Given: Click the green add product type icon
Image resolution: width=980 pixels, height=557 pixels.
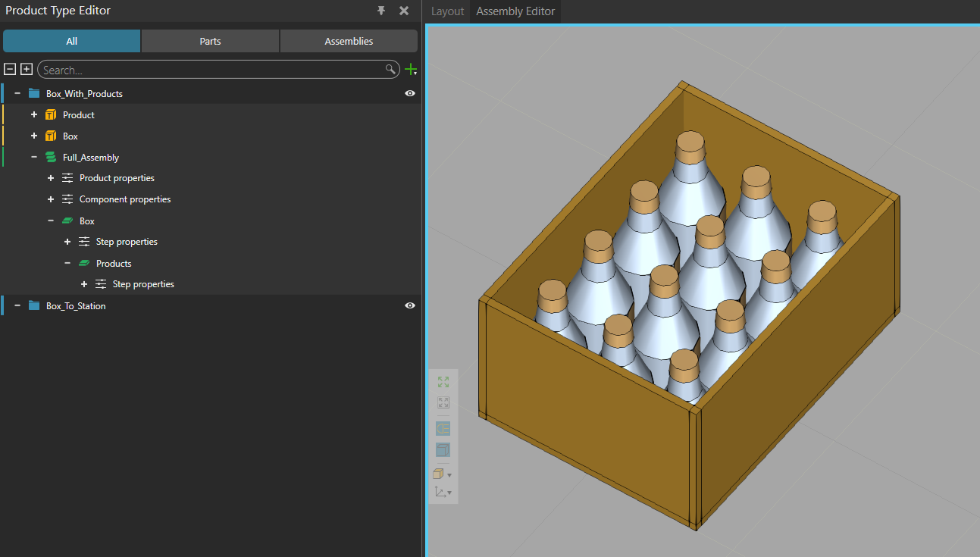Looking at the screenshot, I should click(411, 70).
